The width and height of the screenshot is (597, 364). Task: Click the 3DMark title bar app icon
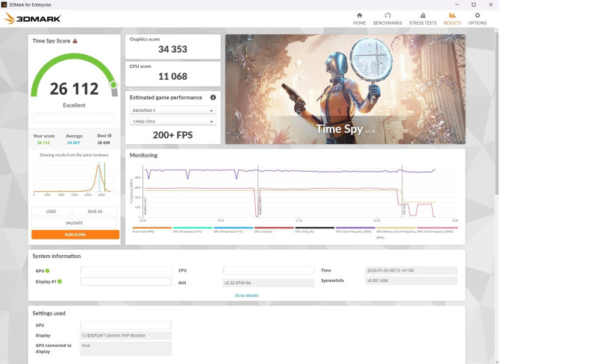coord(4,4)
